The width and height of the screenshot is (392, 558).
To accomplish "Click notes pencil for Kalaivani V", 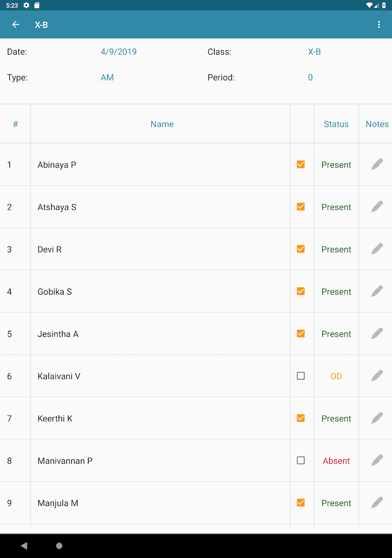I will 377,376.
